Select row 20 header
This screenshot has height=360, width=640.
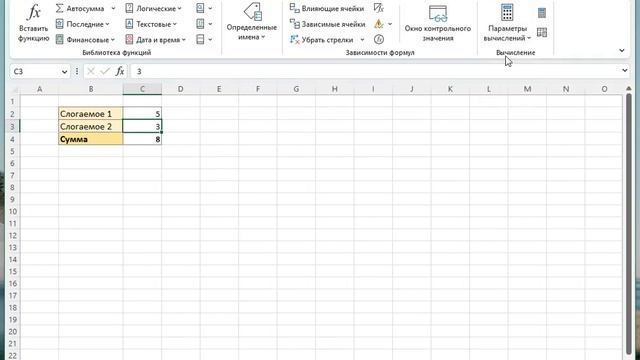(x=13, y=331)
